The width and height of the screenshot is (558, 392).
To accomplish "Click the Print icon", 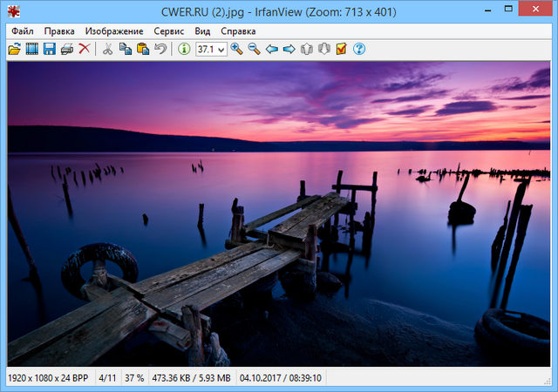I will (67, 49).
